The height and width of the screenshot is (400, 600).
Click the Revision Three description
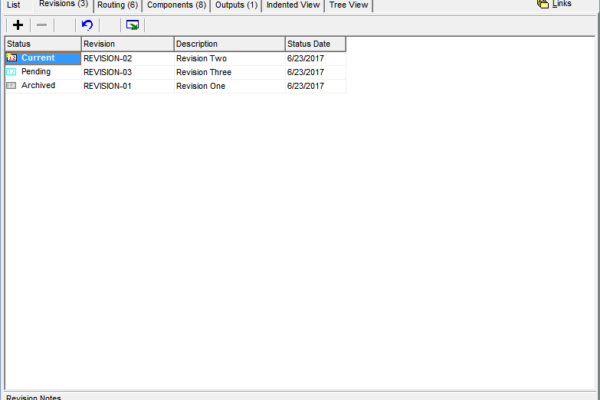click(x=230, y=72)
